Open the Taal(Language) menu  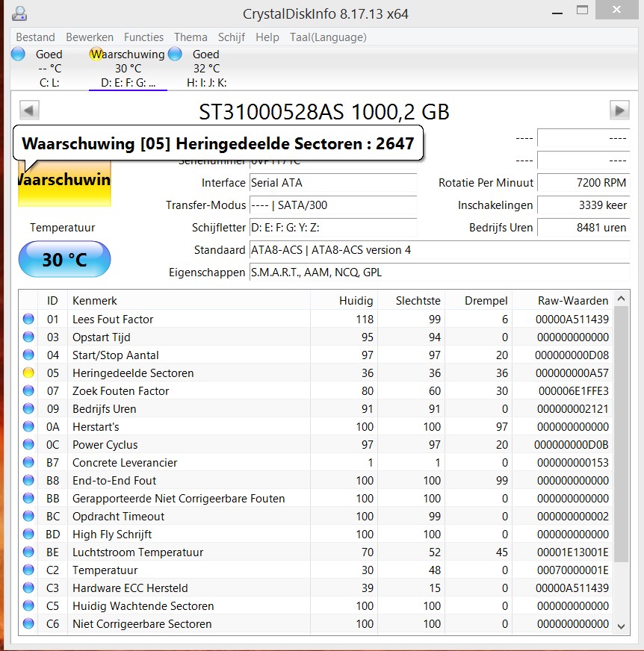(328, 37)
